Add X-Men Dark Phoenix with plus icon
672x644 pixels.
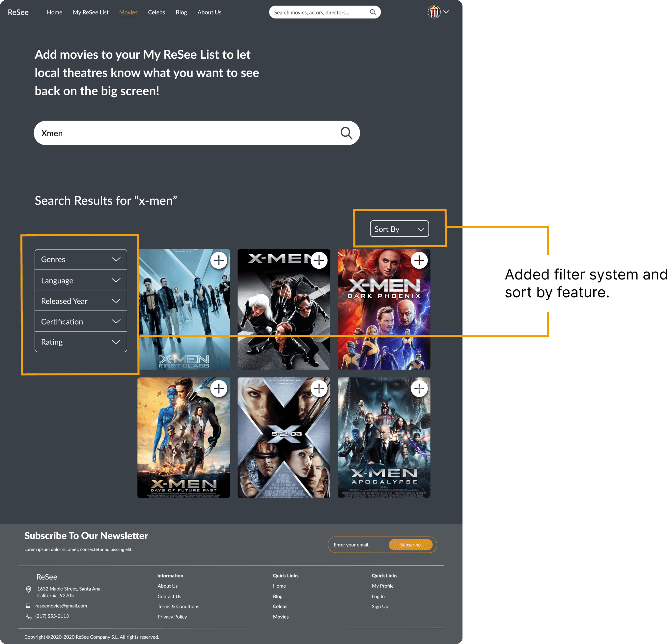(x=419, y=260)
